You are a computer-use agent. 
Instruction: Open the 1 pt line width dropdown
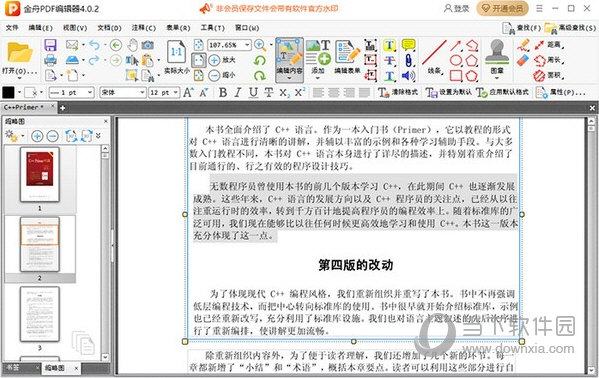[x=90, y=92]
